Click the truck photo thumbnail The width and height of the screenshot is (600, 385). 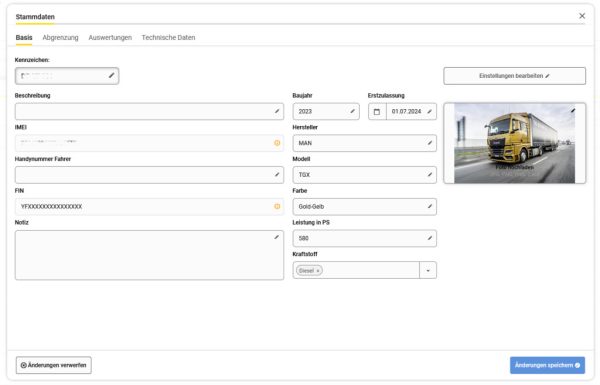(x=515, y=143)
